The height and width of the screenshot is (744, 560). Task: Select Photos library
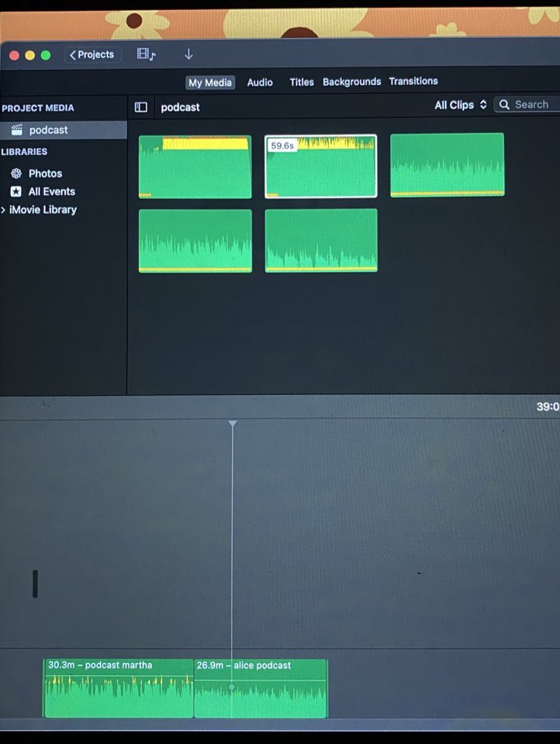[x=45, y=173]
